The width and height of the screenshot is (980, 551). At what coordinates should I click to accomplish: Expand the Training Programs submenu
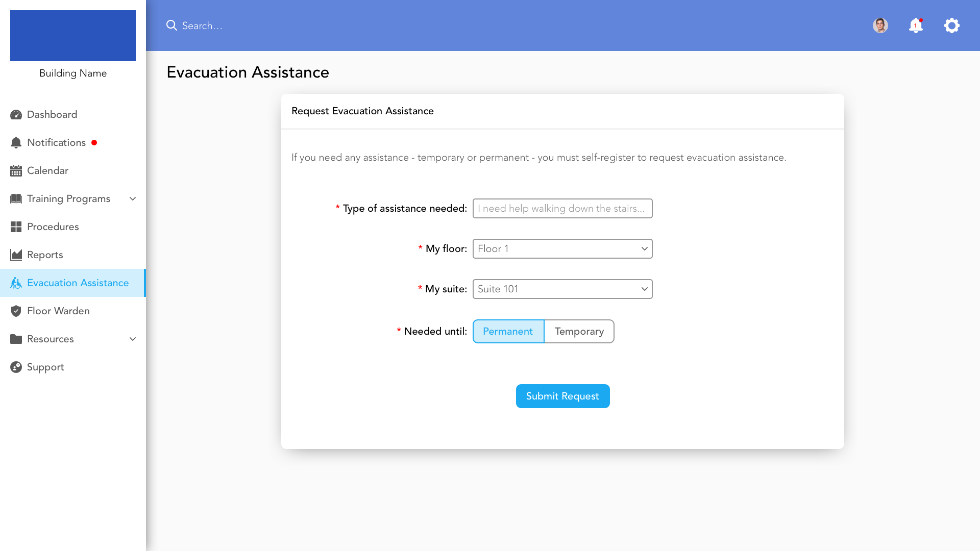pyautogui.click(x=132, y=199)
